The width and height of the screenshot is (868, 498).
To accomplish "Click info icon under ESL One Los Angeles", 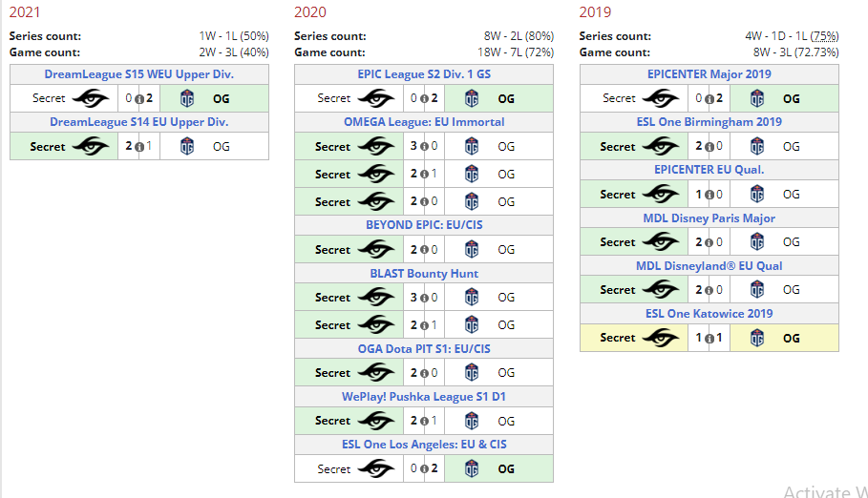I will (425, 469).
